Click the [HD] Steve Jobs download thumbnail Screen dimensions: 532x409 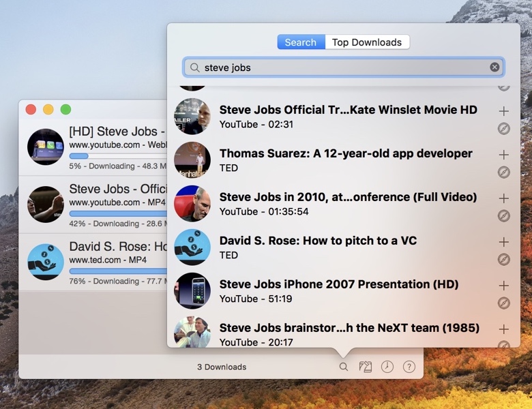[46, 147]
